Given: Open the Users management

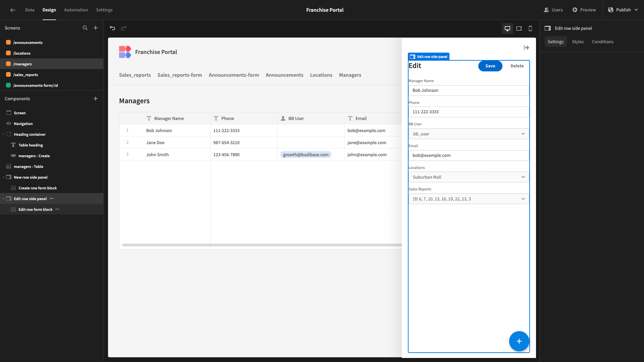Looking at the screenshot, I should pos(553,10).
